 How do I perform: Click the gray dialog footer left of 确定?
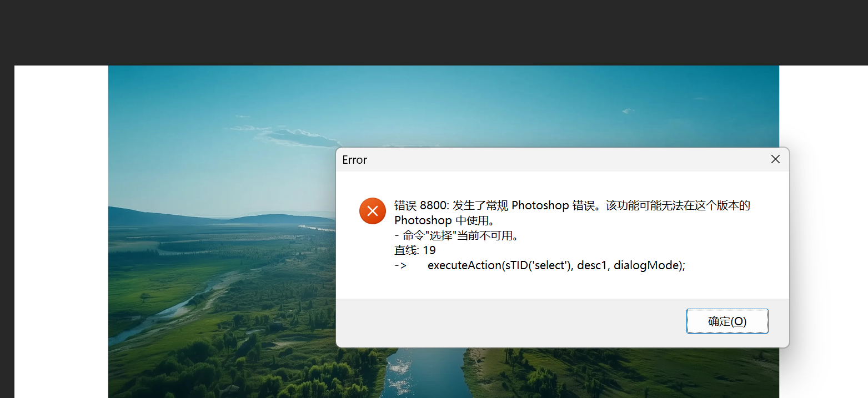click(500, 322)
